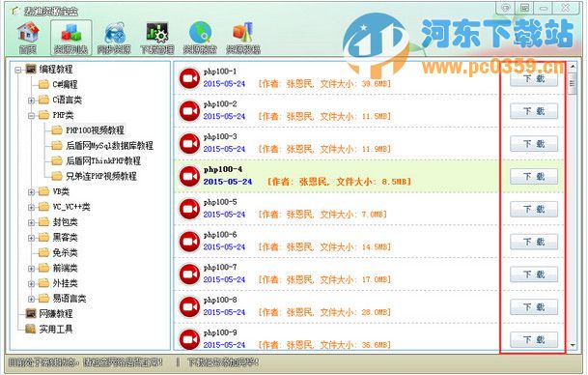Click the 实用工具 category icon

click(31, 329)
